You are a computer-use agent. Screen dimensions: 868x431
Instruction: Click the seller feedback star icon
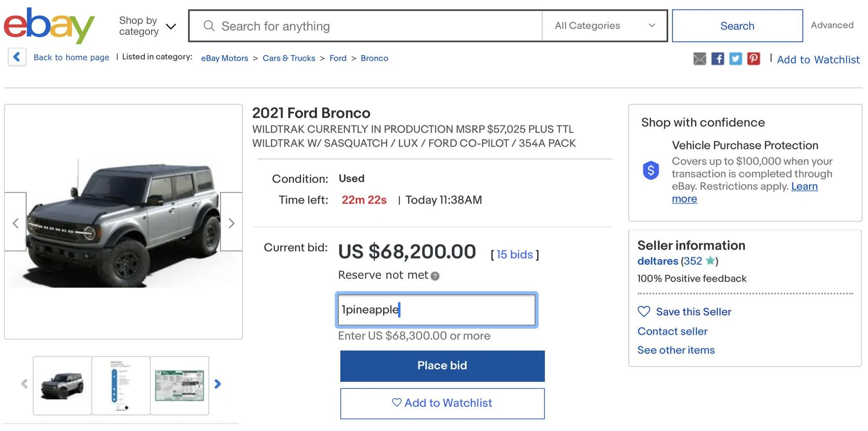[710, 261]
